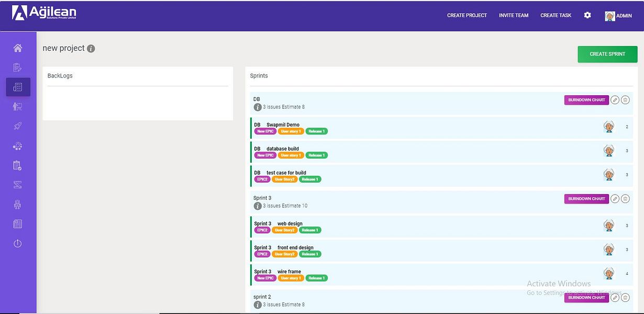This screenshot has width=644, height=314.
Task: Click the robot sidebar icon
Action: click(x=18, y=205)
